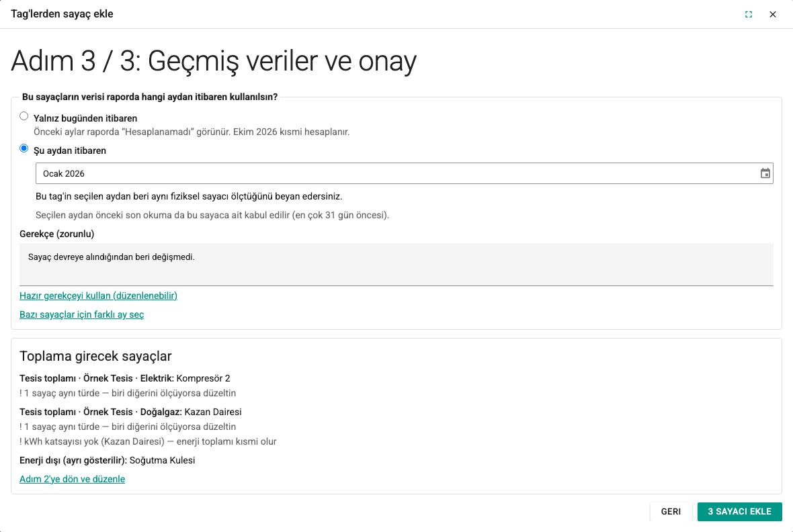Click the kWh katsayısı yok warning

pyautogui.click(x=148, y=441)
